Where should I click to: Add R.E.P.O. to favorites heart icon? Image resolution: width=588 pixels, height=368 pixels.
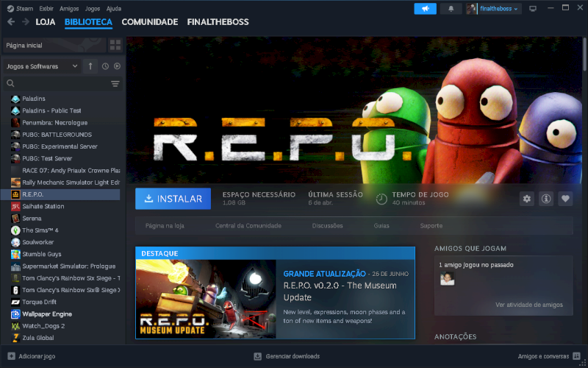(x=565, y=199)
